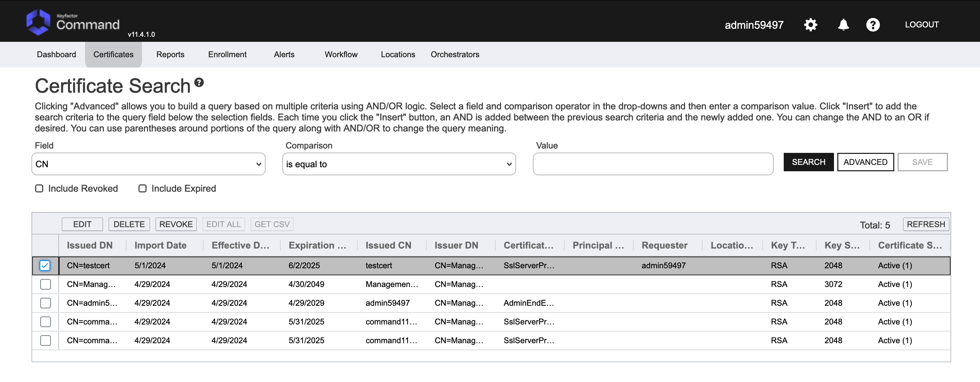Image resolution: width=980 pixels, height=382 pixels.
Task: Click into the Value input field
Action: click(653, 164)
